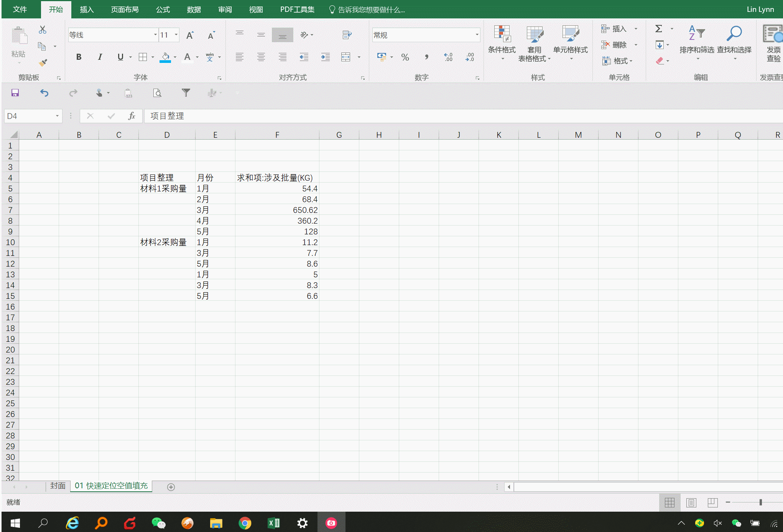Screen dimensions: 783x532
Task: Click the 条件格式 button
Action: pyautogui.click(x=502, y=42)
